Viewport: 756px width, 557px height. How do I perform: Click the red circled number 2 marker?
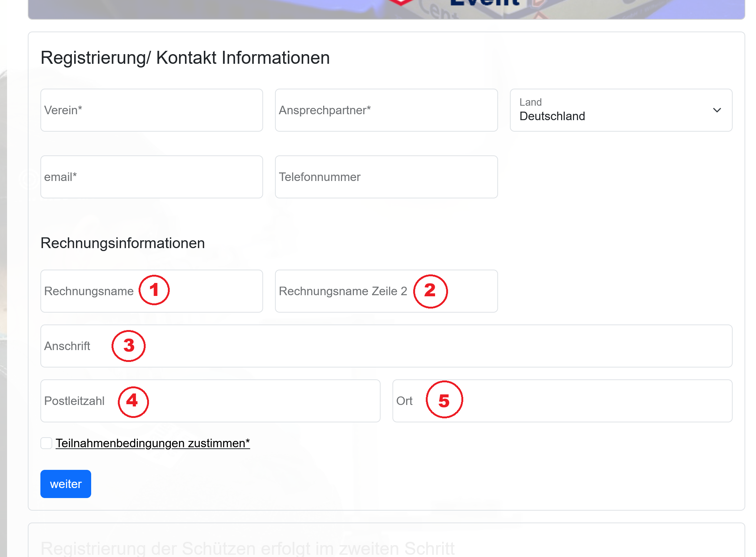click(430, 291)
